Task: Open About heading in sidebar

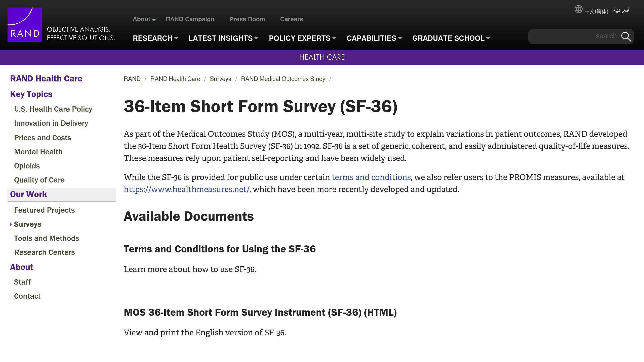Action: 22,267
